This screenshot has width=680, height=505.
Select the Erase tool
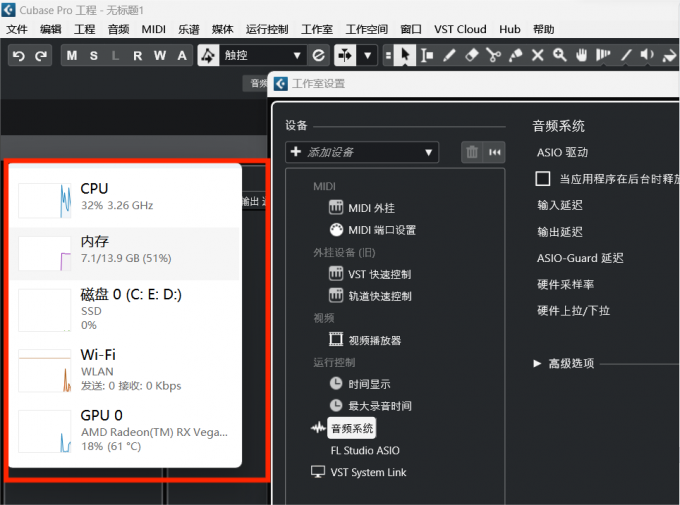pyautogui.click(x=471, y=56)
